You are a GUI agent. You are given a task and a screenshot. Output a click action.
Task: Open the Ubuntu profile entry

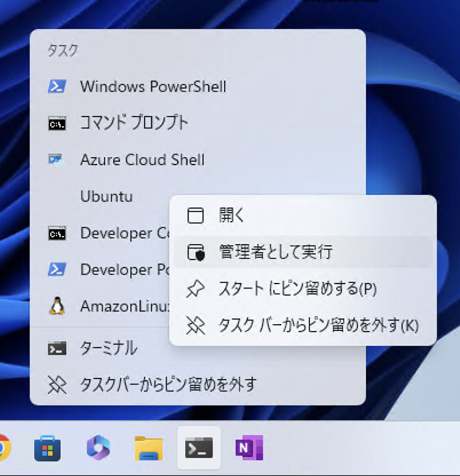(106, 196)
